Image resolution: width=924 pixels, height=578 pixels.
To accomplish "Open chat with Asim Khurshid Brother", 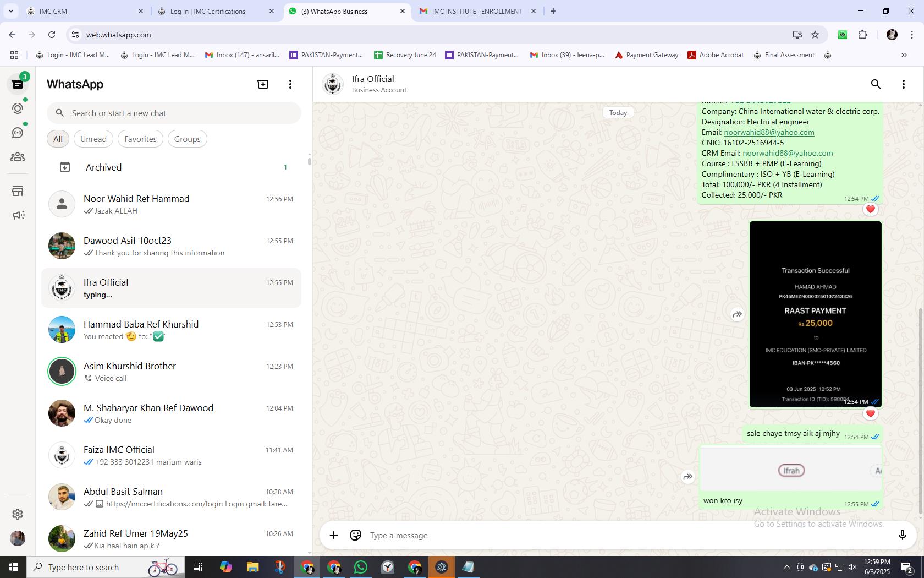I will (171, 372).
